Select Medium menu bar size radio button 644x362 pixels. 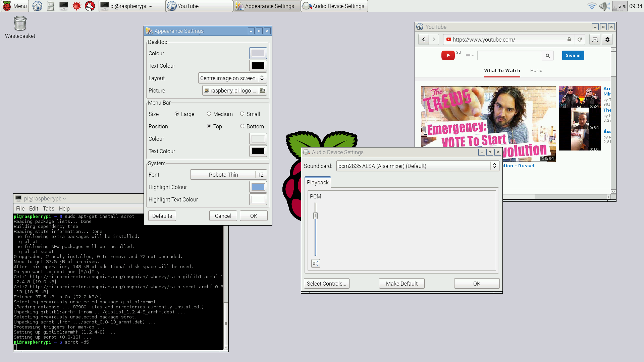[208, 114]
